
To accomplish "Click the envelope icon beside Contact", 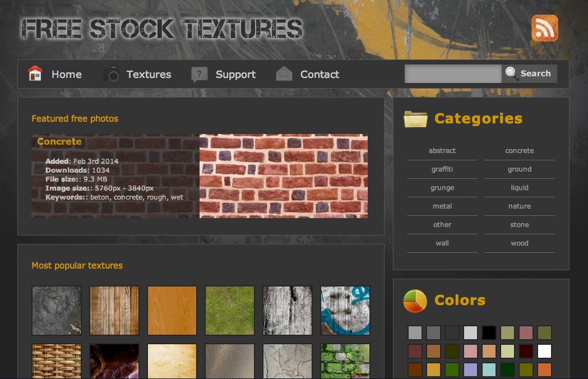I will coord(284,74).
